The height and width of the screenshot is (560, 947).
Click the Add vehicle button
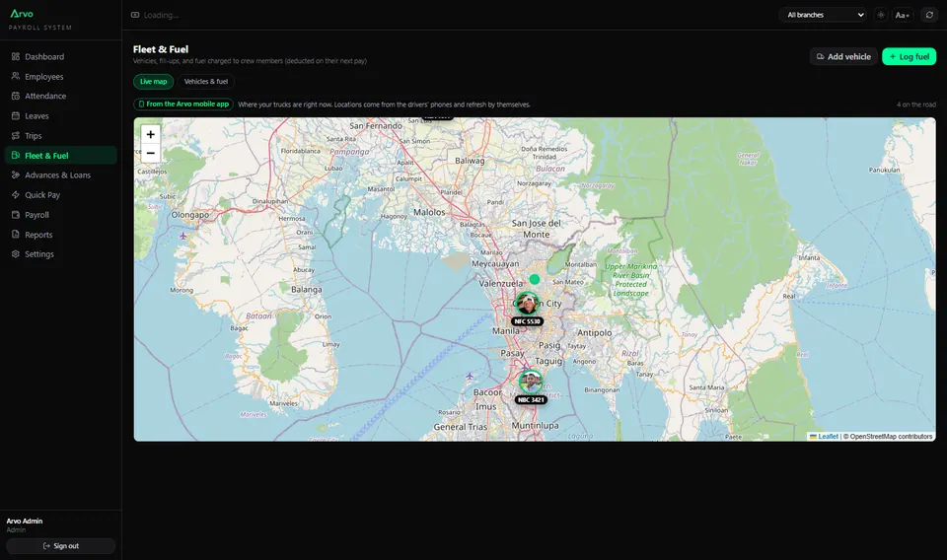point(843,57)
